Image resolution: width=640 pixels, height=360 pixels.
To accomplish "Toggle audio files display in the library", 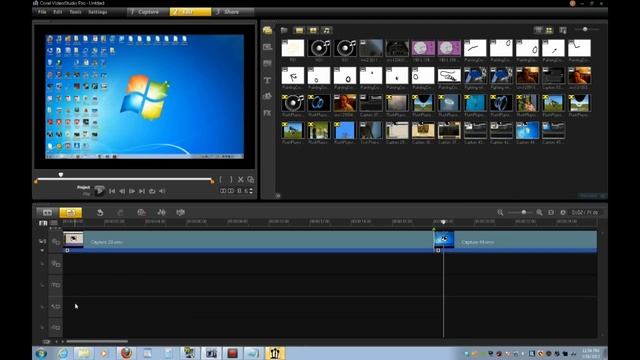I will [327, 30].
